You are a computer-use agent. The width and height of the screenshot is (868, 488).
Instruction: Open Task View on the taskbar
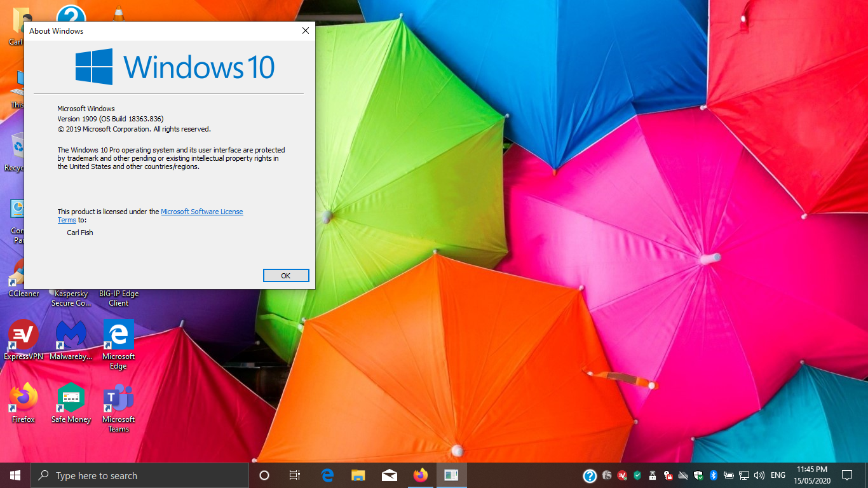(x=295, y=475)
